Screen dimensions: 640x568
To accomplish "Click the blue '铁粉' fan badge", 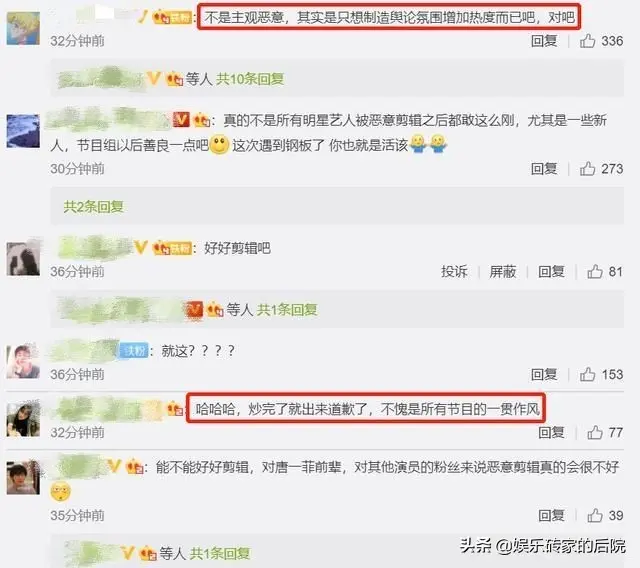I will pyautogui.click(x=134, y=351).
